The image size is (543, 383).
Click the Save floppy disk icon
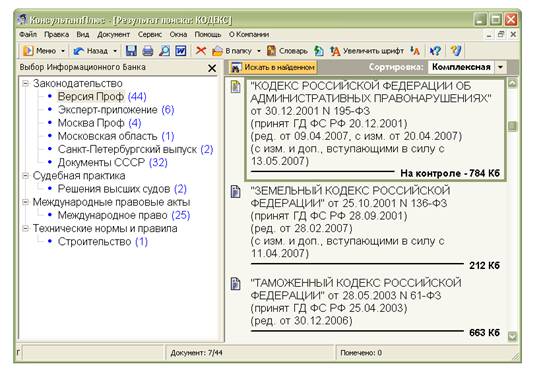(x=131, y=51)
